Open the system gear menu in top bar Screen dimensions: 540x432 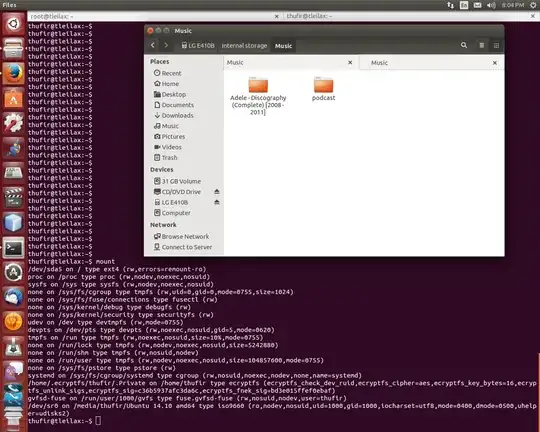click(x=533, y=5)
